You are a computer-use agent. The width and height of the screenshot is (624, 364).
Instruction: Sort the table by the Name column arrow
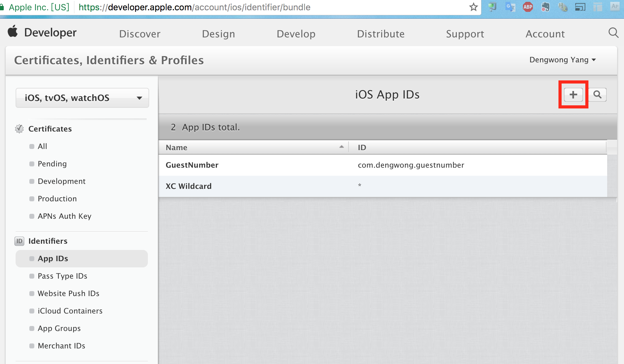click(x=342, y=147)
